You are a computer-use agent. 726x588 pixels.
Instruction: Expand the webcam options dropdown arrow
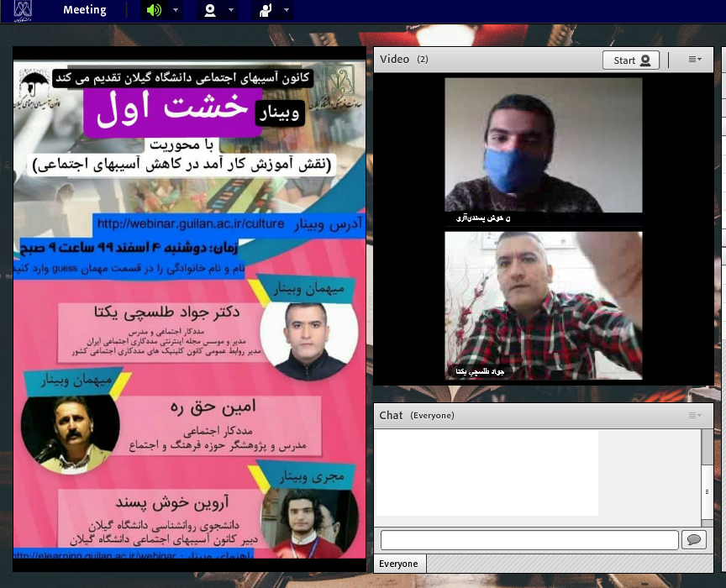[x=231, y=10]
